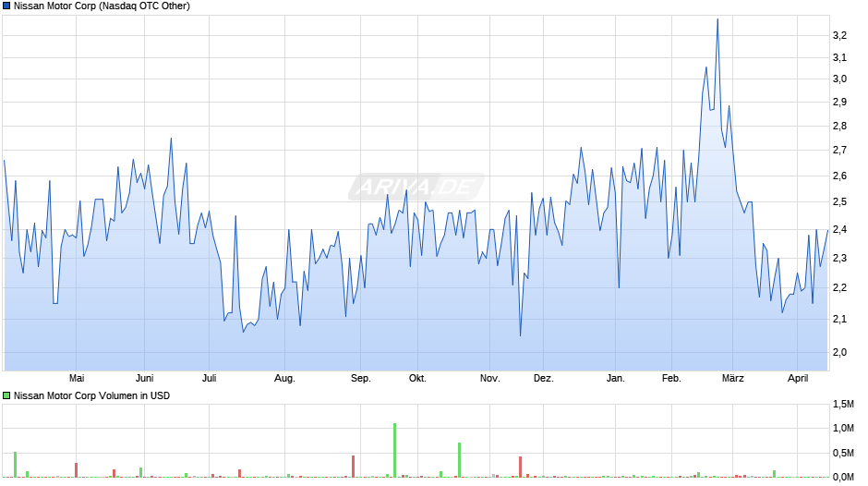Click the 3,1 price axis value
The image size is (868, 486).
[x=839, y=57]
